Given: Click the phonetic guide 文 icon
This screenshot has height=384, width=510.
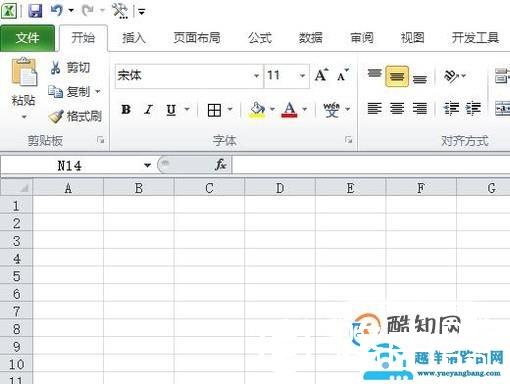Looking at the screenshot, I should point(331,110).
